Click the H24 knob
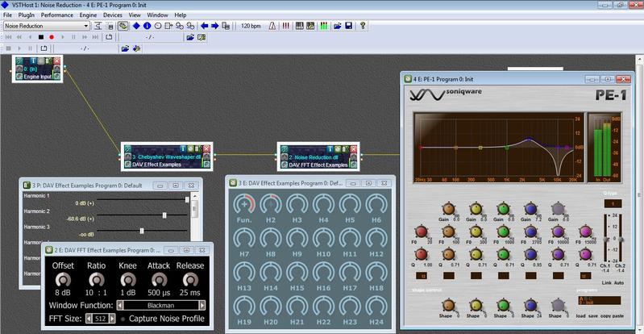Screen dimensions: 644x334 [376, 307]
